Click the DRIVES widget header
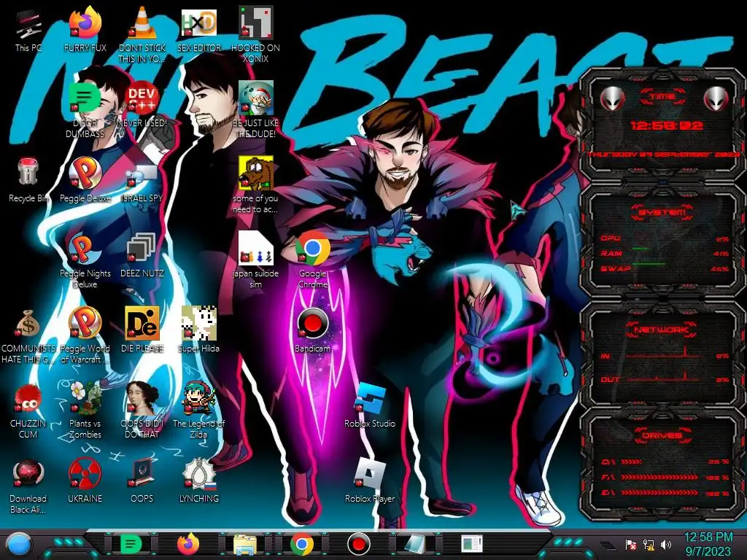747x560 pixels. pos(662,435)
